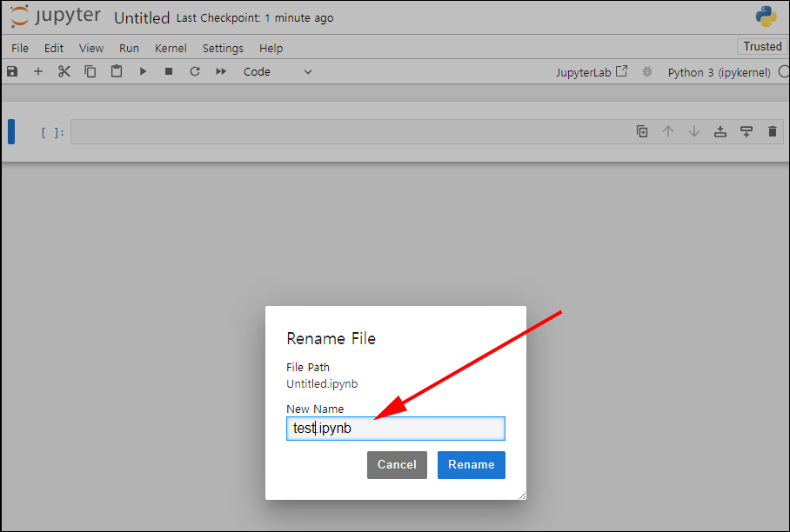Screen dimensions: 790x532
Task: Delete the cell trash icon
Action: [x=773, y=131]
